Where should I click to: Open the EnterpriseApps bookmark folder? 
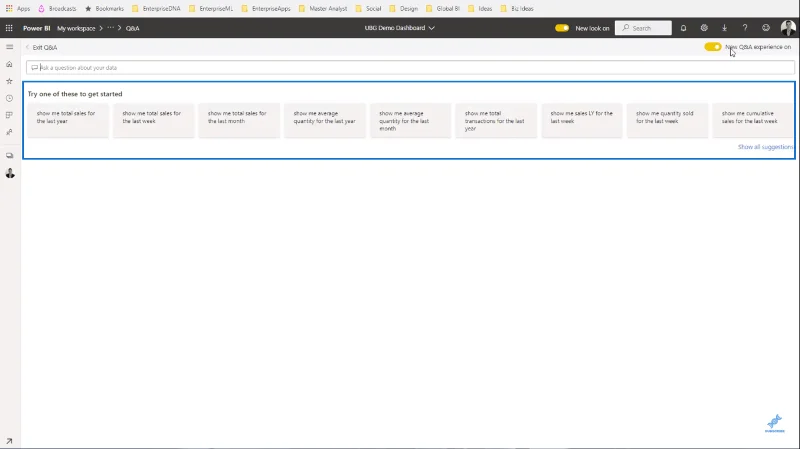[x=266, y=9]
